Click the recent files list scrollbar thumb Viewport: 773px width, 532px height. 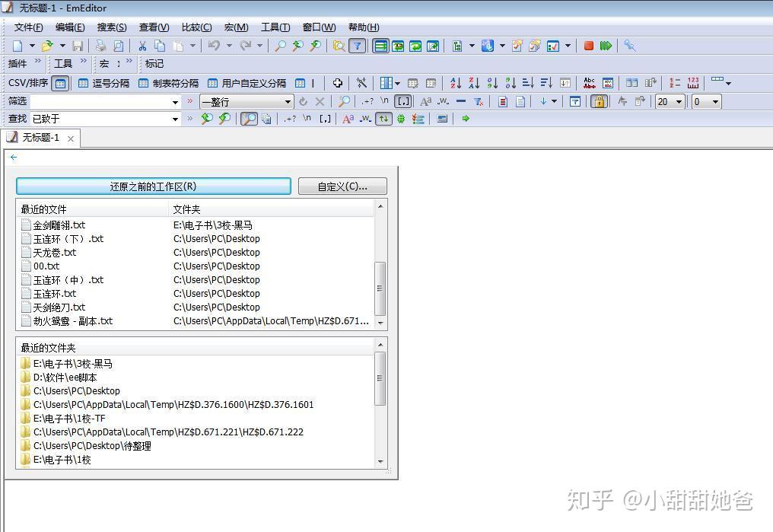(380, 288)
